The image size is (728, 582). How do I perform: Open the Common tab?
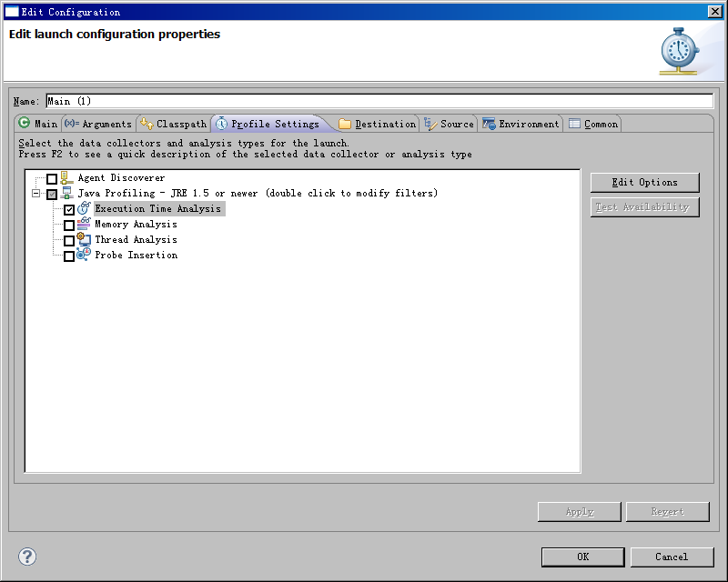tap(593, 124)
